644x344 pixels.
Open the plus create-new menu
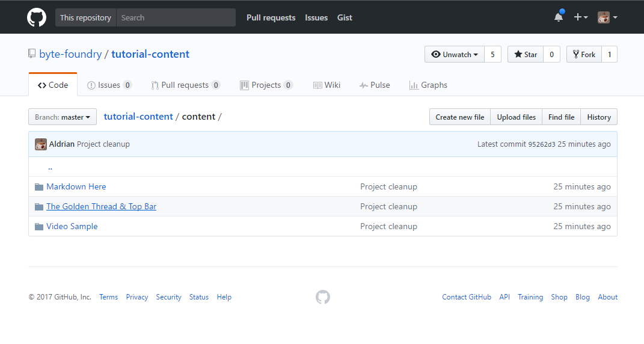581,17
